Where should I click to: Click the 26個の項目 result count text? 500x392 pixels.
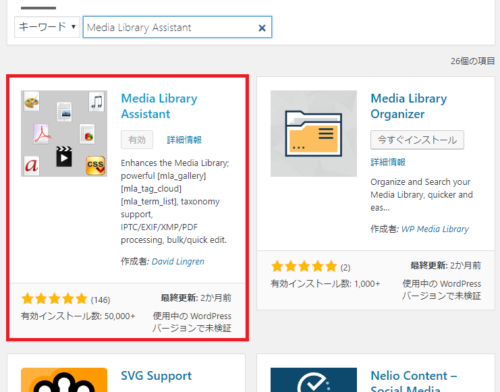click(473, 61)
